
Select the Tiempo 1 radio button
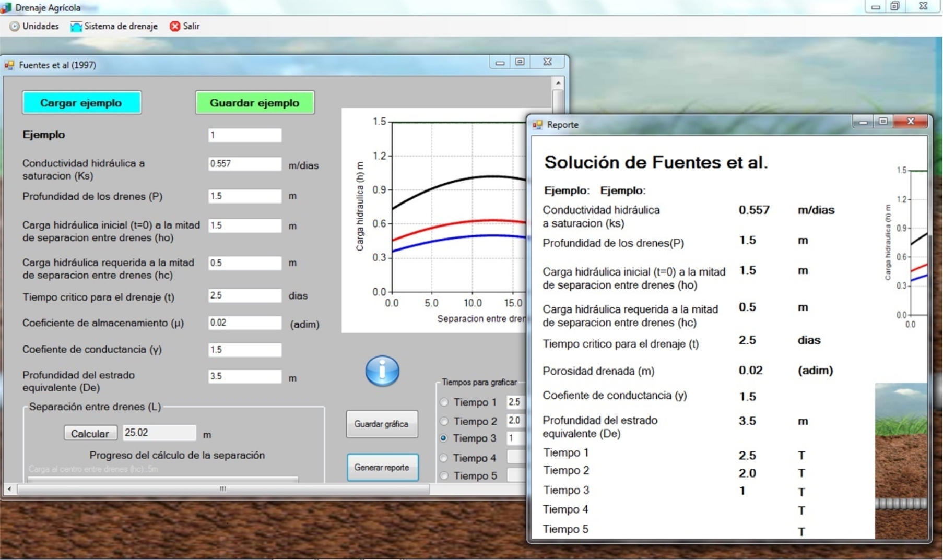(444, 402)
